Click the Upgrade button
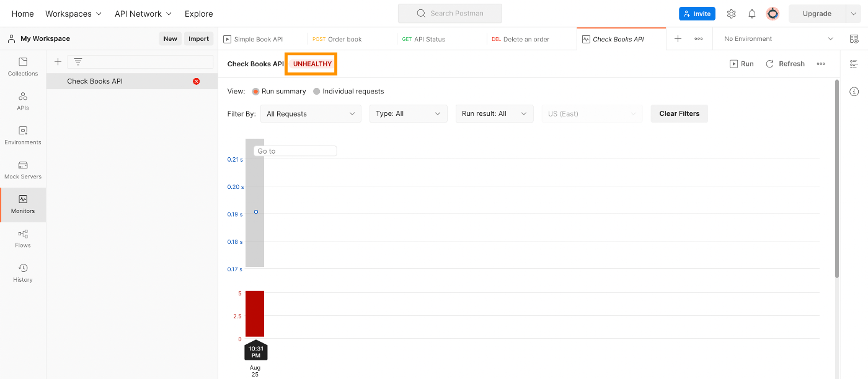Screen dimensions: 868x379 click(x=817, y=14)
